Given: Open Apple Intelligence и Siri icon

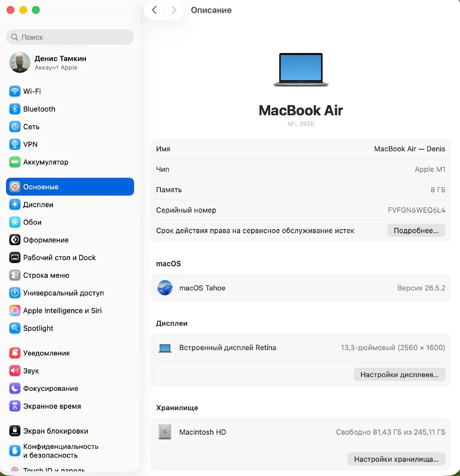Looking at the screenshot, I should 15,311.
